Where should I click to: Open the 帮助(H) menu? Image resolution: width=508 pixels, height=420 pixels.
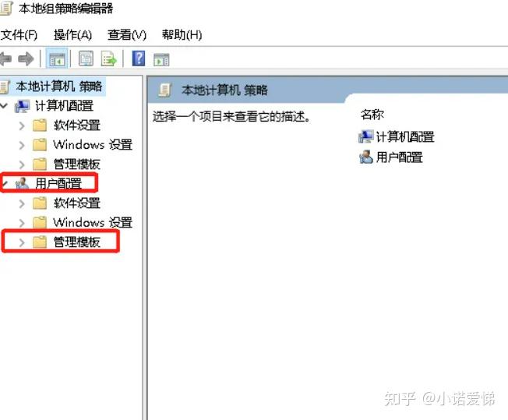[x=182, y=35]
